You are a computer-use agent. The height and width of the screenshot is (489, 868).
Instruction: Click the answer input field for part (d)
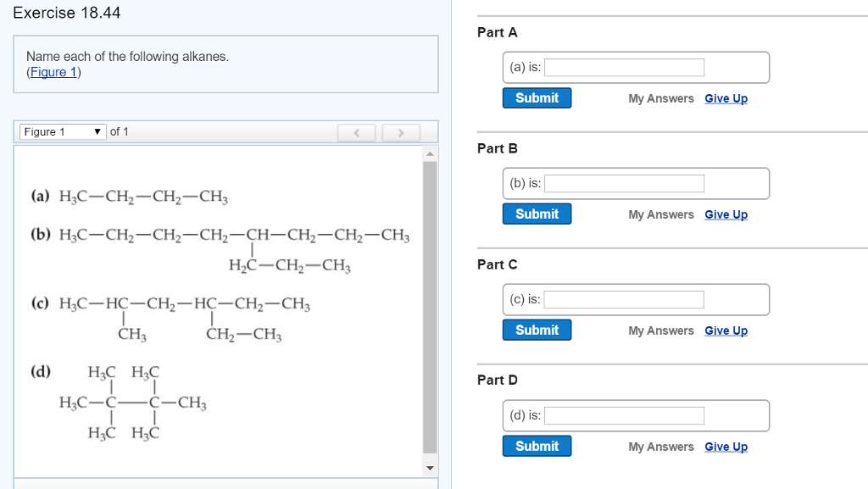pos(625,415)
